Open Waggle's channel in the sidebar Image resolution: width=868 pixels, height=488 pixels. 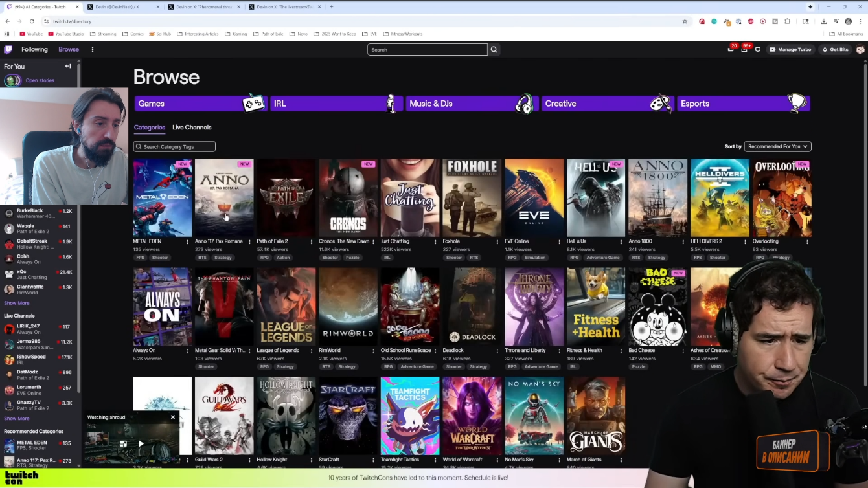point(40,228)
